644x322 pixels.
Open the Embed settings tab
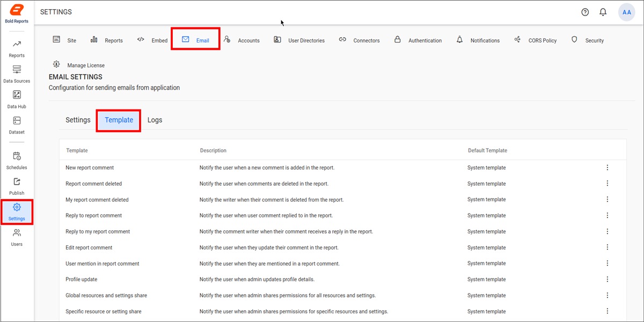pyautogui.click(x=152, y=40)
